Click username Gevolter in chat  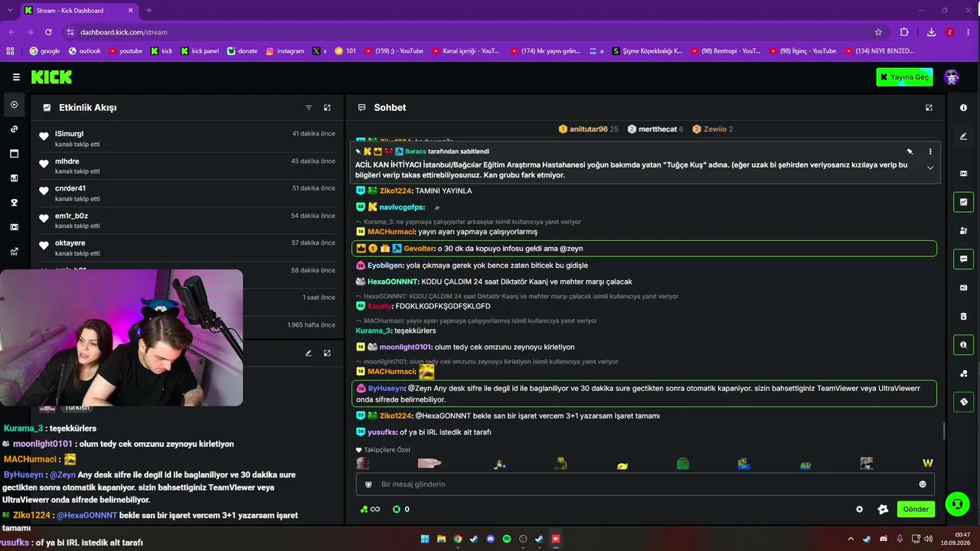click(x=419, y=249)
